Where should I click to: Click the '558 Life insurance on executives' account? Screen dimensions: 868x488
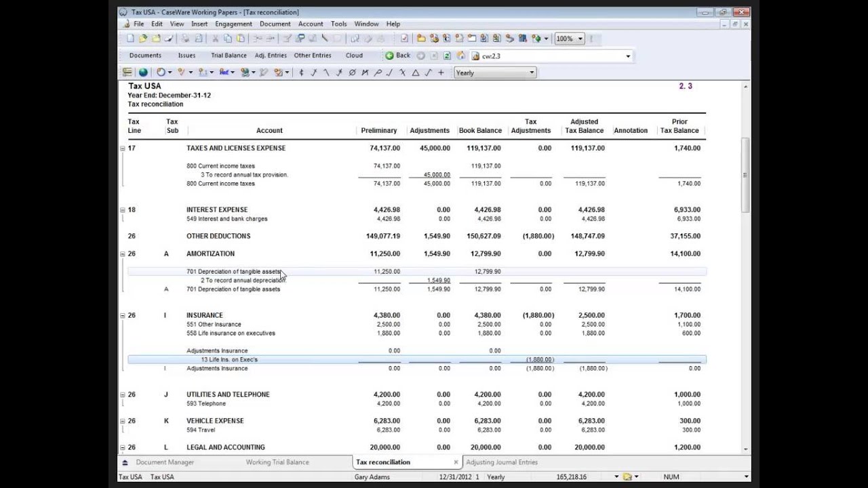[x=231, y=333]
